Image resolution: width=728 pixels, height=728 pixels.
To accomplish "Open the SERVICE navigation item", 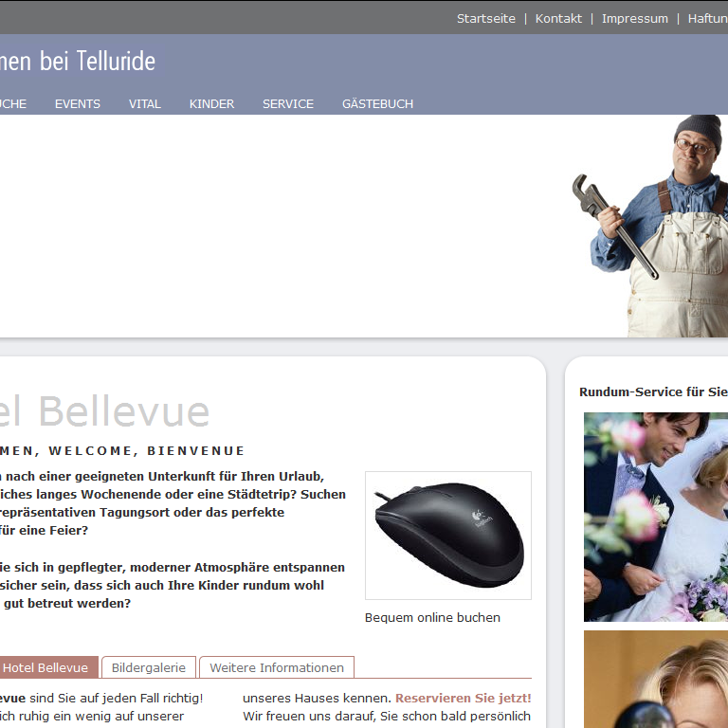I will pyautogui.click(x=288, y=104).
